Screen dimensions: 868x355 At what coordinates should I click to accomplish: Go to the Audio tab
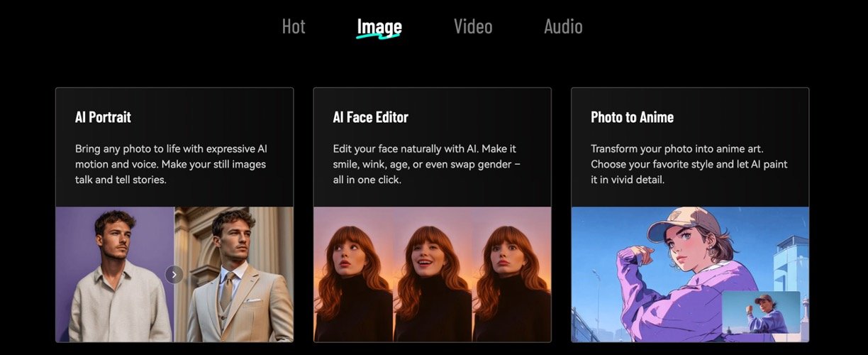click(x=563, y=27)
